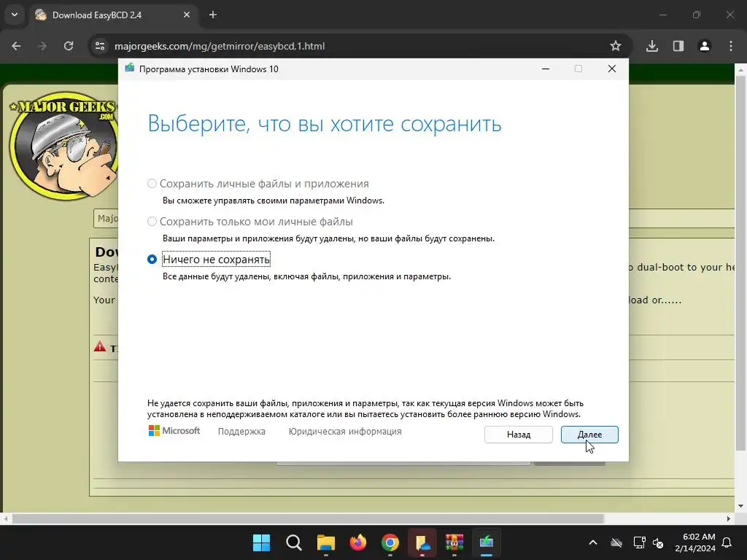Select the 'Ничего не сохранять' radio option
This screenshot has height=560, width=747.
click(152, 260)
